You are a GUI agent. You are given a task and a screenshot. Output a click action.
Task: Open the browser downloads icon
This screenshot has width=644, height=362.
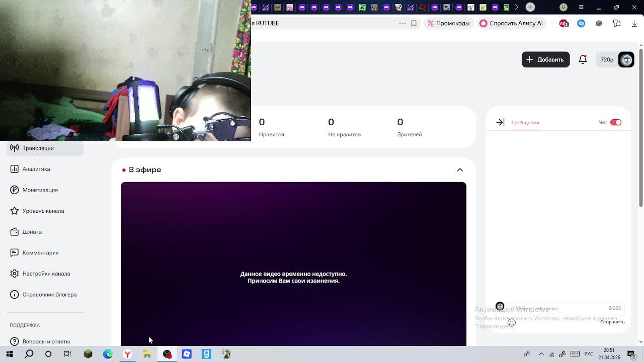(634, 23)
